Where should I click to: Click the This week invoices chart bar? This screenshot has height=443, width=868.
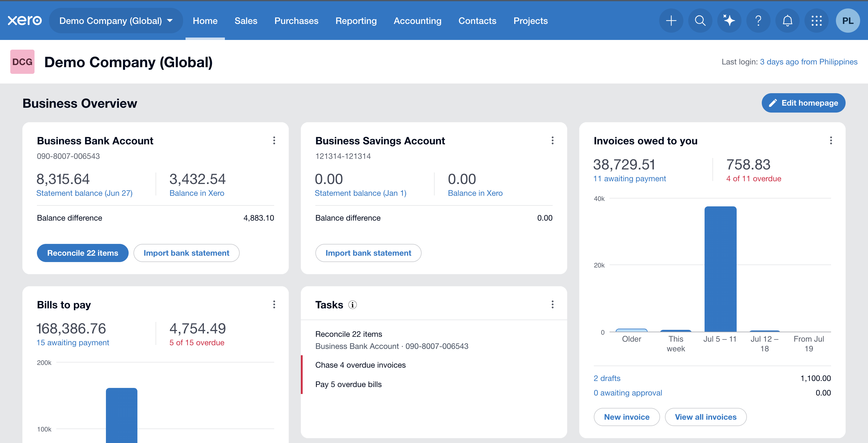point(676,331)
